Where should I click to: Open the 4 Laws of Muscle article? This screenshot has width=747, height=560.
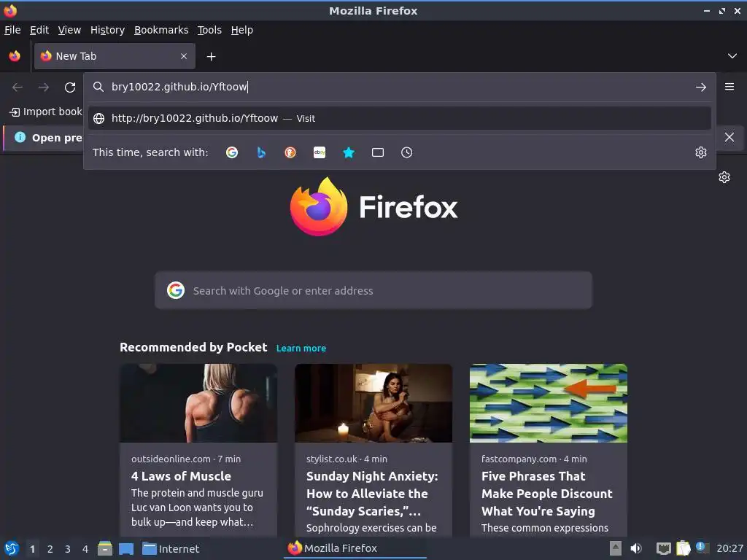(181, 476)
